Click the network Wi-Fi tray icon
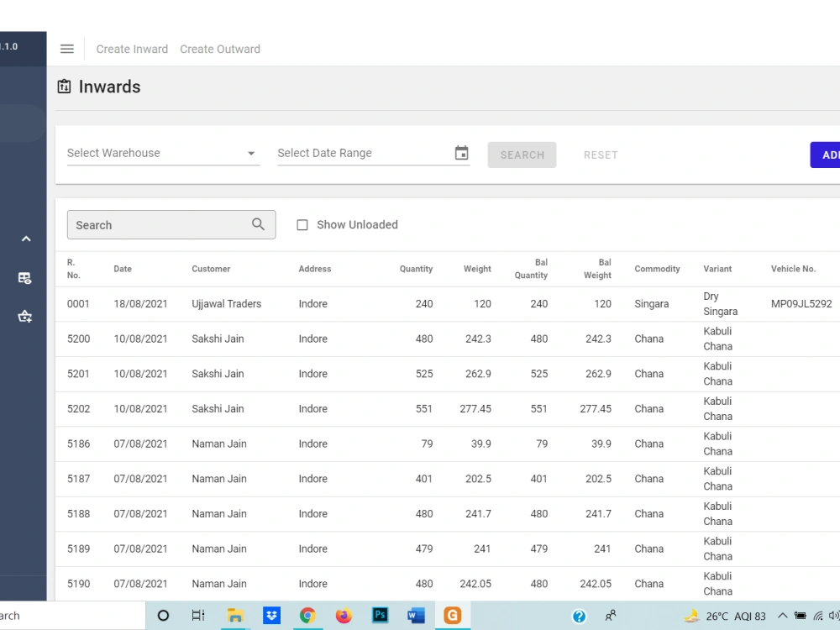Viewport: 840px width, 630px height. click(x=818, y=616)
